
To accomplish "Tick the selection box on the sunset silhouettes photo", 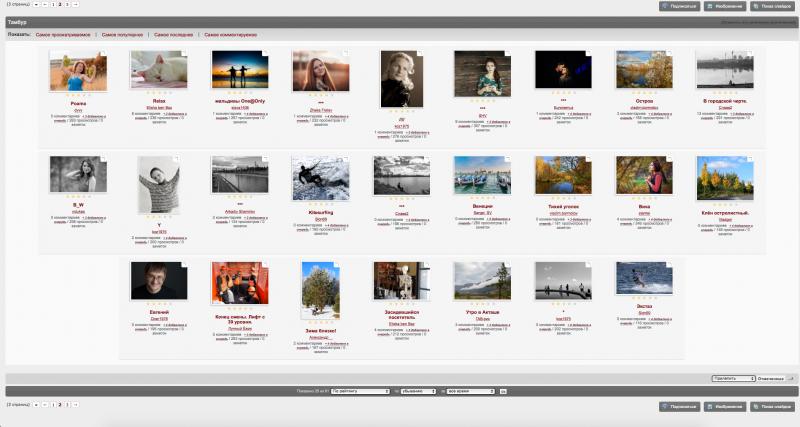I will [x=265, y=54].
